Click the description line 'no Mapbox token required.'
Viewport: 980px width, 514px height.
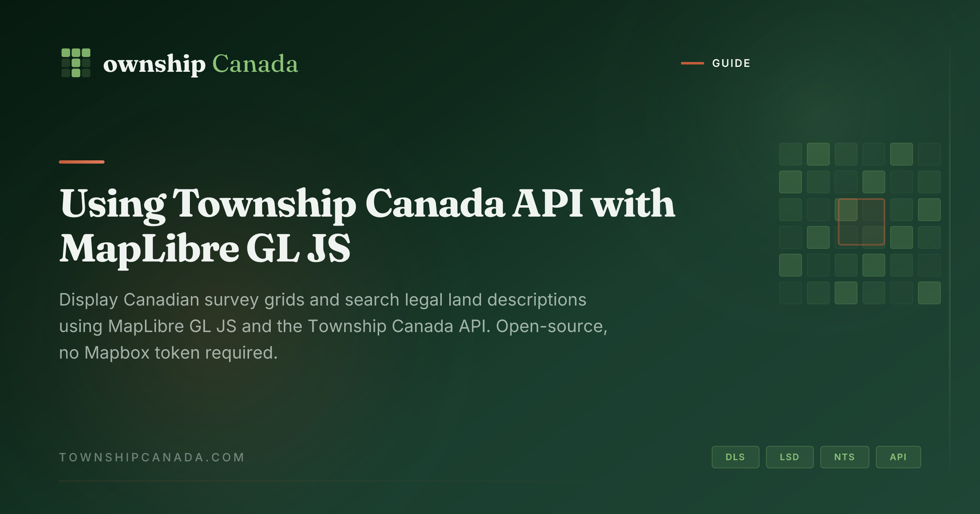coord(168,353)
